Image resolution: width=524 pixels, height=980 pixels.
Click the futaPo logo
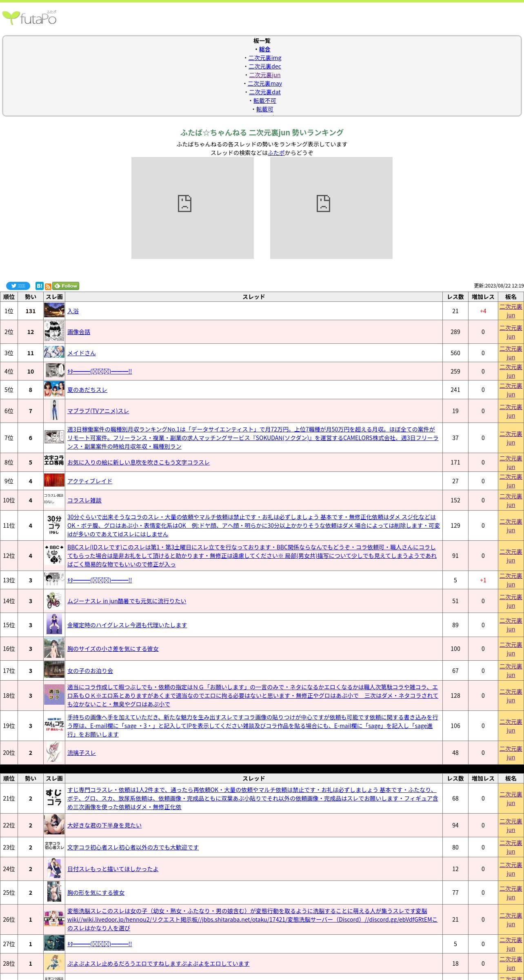coord(29,18)
